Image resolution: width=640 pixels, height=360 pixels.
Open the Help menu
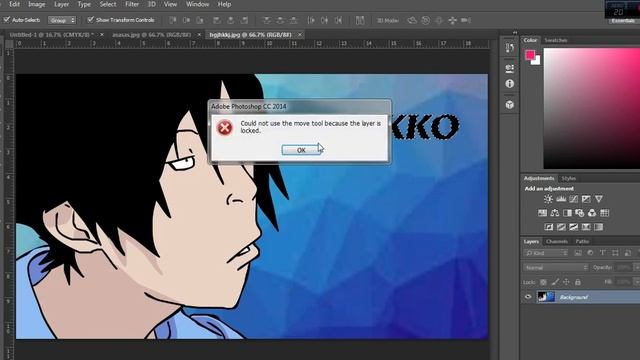coord(224,4)
